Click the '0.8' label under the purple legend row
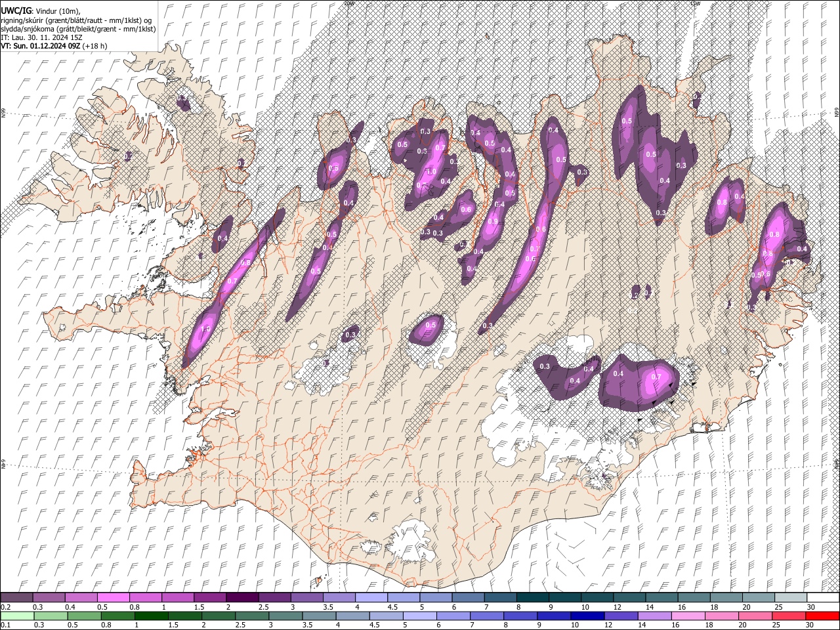Viewport: 840px width, 630px height. pyautogui.click(x=135, y=607)
